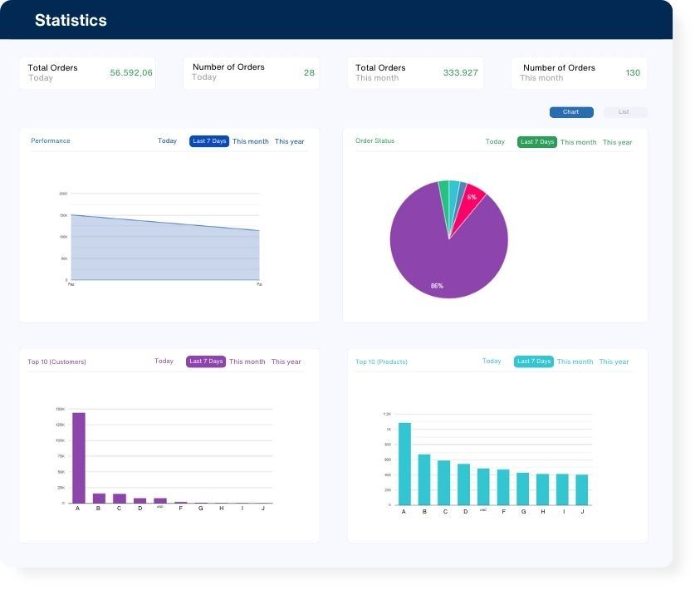Select Last 7 Days in Top 10 Products
The width and height of the screenshot is (700, 590).
coord(534,361)
